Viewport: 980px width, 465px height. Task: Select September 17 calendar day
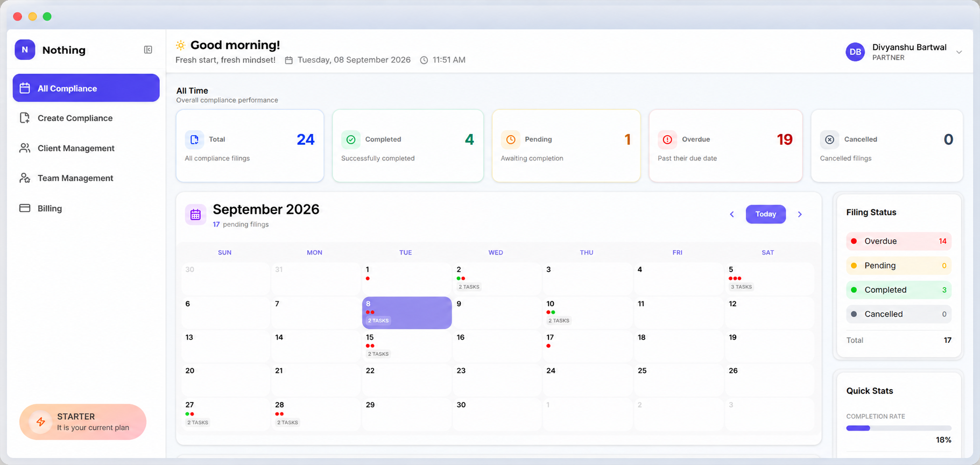(x=588, y=346)
